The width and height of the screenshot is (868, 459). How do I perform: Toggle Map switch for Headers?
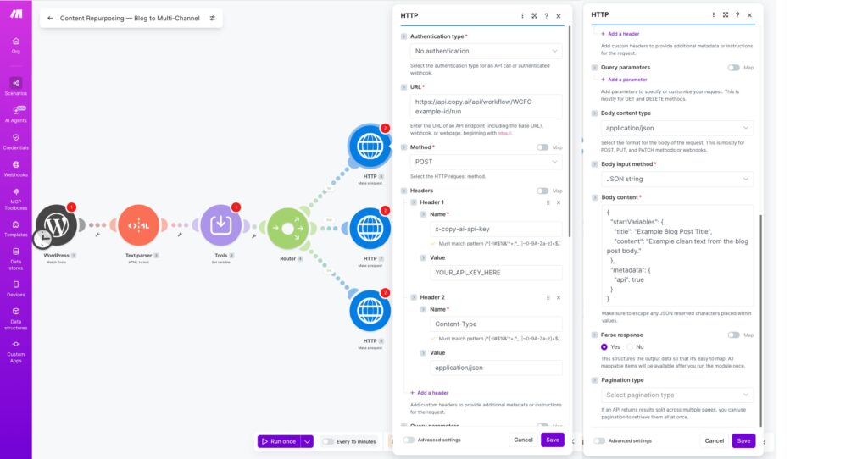pos(542,191)
